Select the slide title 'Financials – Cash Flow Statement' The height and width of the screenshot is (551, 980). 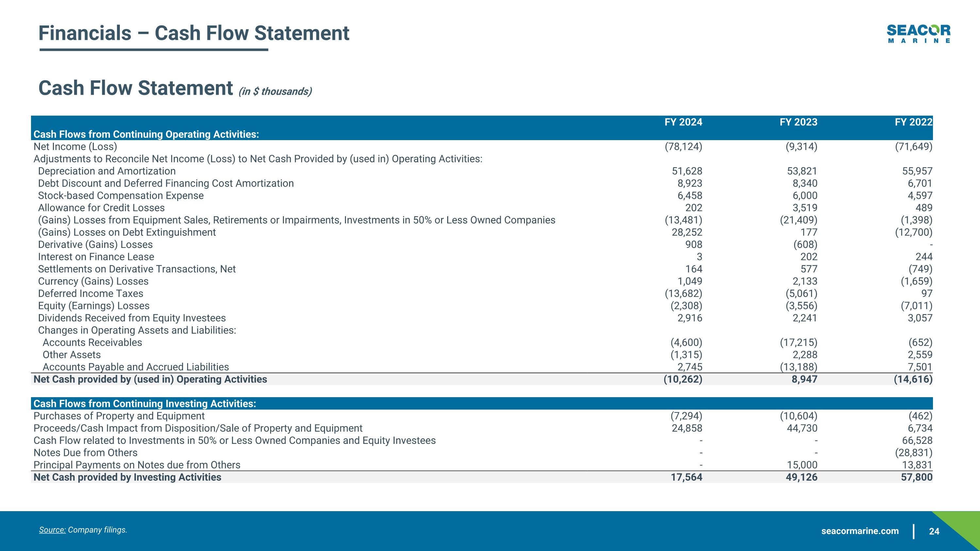tap(194, 33)
